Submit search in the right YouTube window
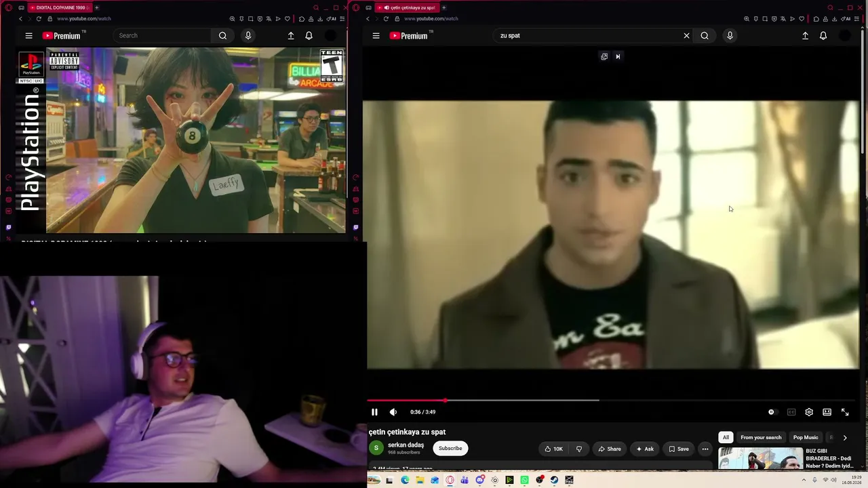Screen dimensions: 868x488 pos(705,36)
